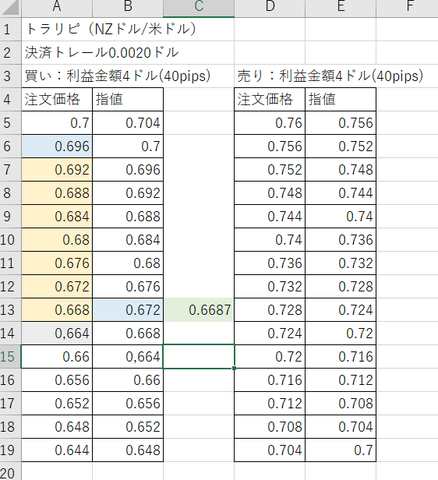Click cell A16 0.656
The image size is (438, 480).
tap(57, 380)
